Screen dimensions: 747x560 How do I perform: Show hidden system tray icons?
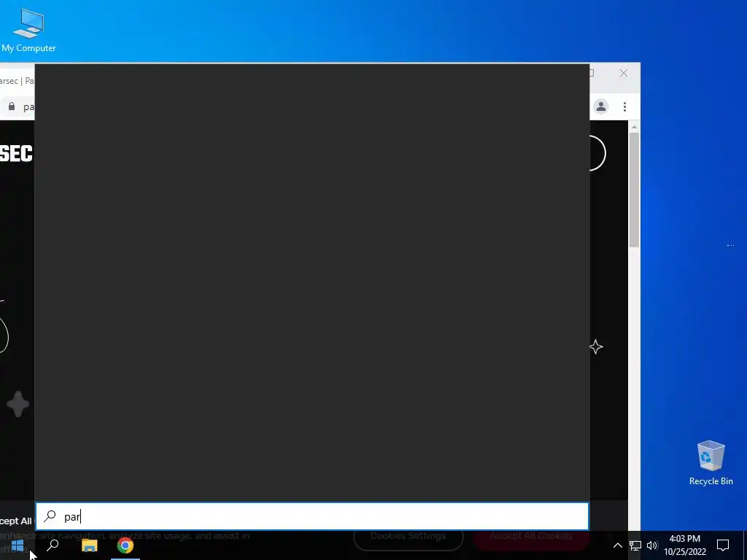617,545
